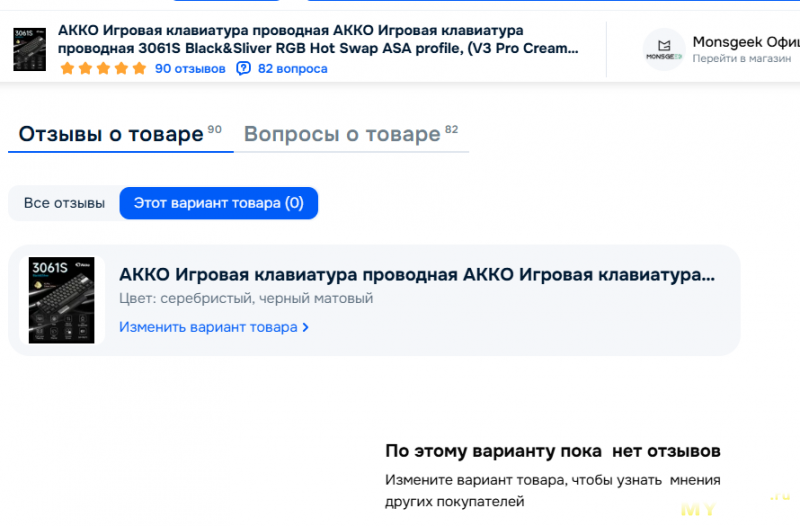The height and width of the screenshot is (526, 800).
Task: Open the 82 вопроса link
Action: pyautogui.click(x=292, y=68)
